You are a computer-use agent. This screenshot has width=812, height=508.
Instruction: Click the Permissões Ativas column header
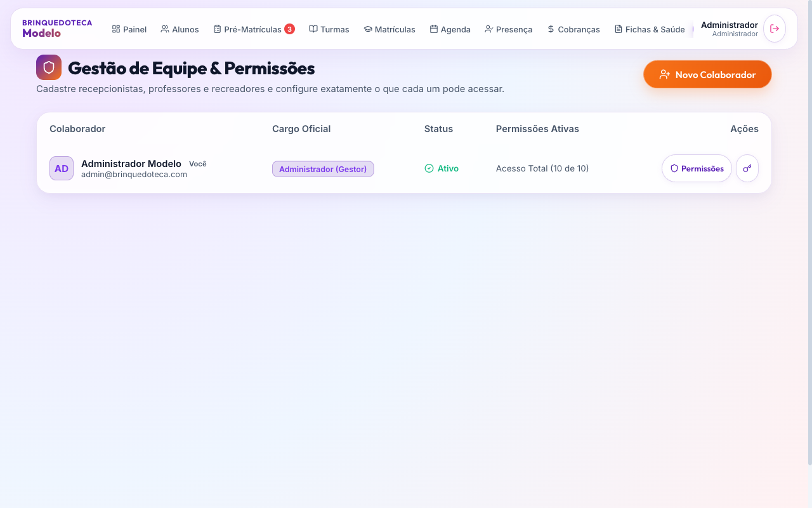coord(537,129)
